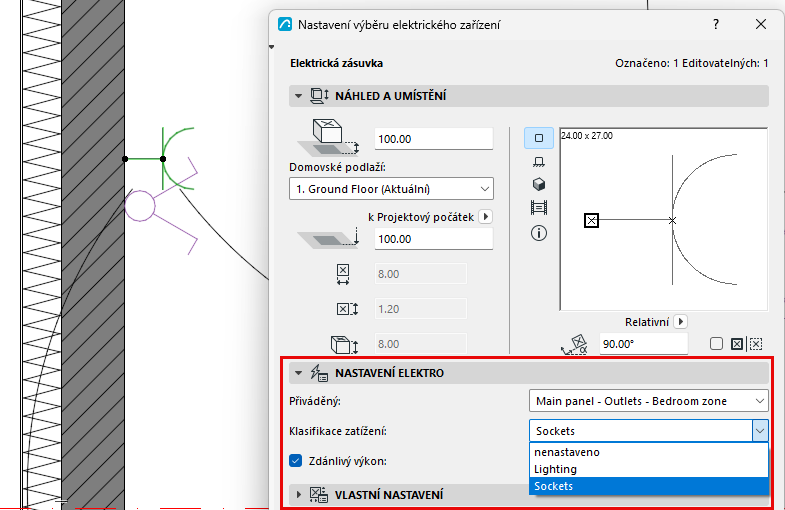Show the preview picture filmstrip icon
This screenshot has width=785, height=510.
(539, 207)
